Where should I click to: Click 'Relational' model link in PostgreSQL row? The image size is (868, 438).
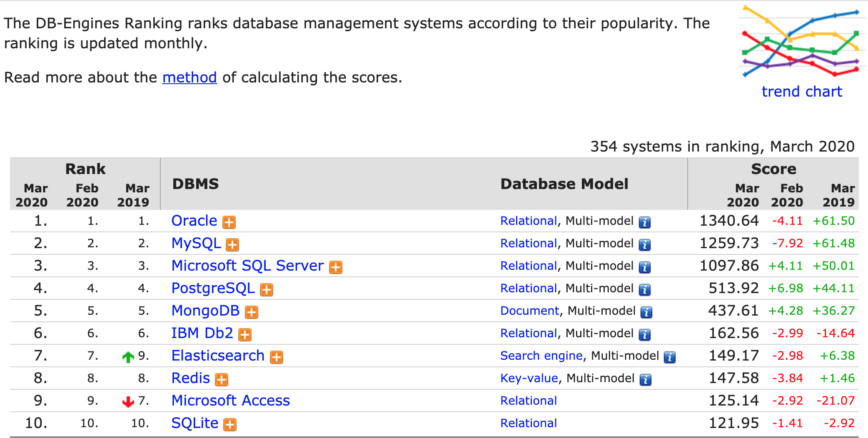click(x=529, y=288)
